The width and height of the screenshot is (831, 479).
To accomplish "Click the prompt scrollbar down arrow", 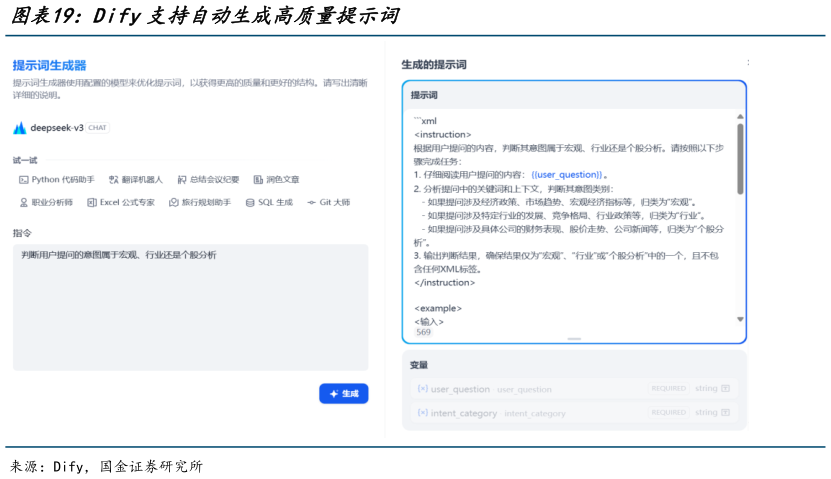I will 740,319.
